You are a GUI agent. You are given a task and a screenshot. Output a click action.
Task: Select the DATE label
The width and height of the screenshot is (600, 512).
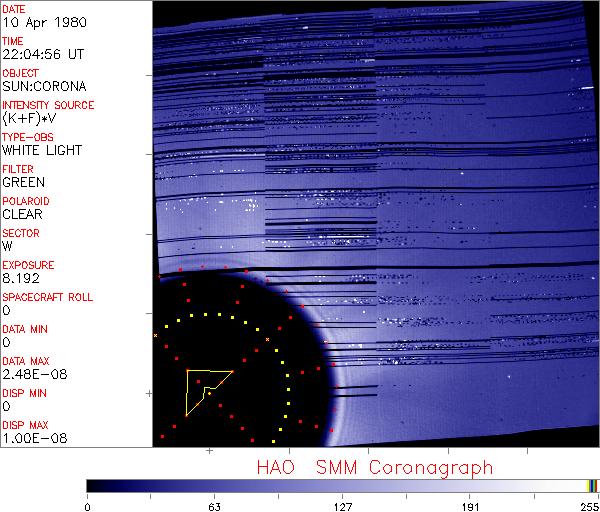(15, 8)
